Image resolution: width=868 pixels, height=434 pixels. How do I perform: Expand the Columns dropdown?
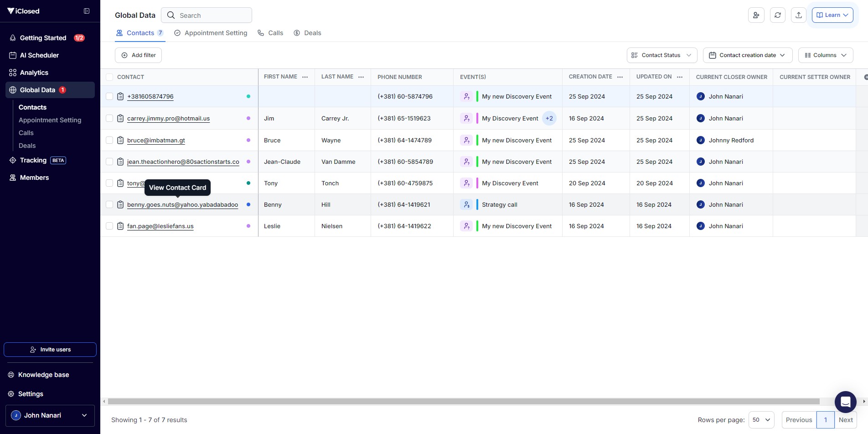click(x=825, y=55)
